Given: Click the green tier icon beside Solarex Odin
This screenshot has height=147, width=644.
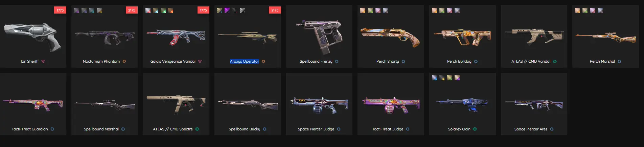Looking at the screenshot, I should tap(475, 129).
